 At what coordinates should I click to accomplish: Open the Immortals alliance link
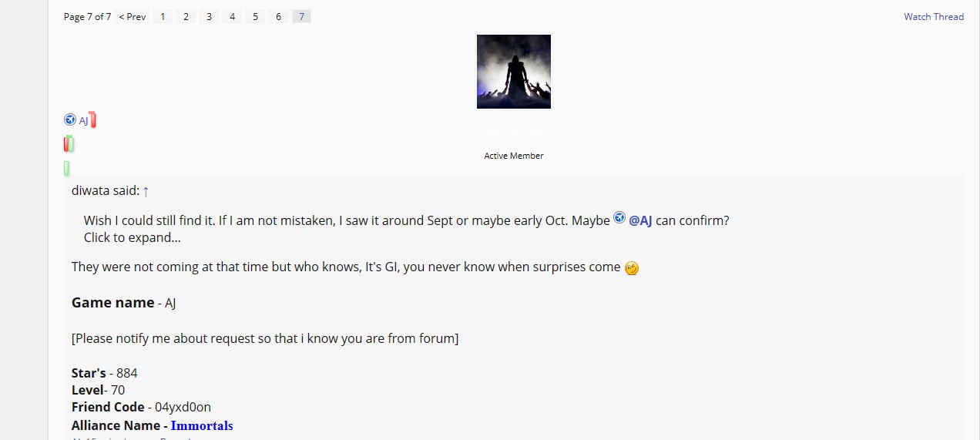click(x=202, y=425)
